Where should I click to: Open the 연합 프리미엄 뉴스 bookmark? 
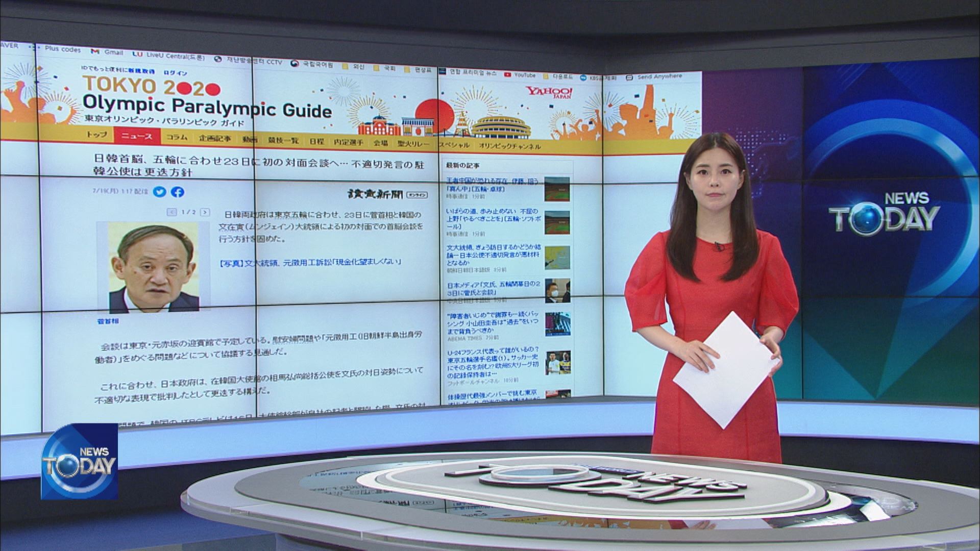tap(468, 72)
